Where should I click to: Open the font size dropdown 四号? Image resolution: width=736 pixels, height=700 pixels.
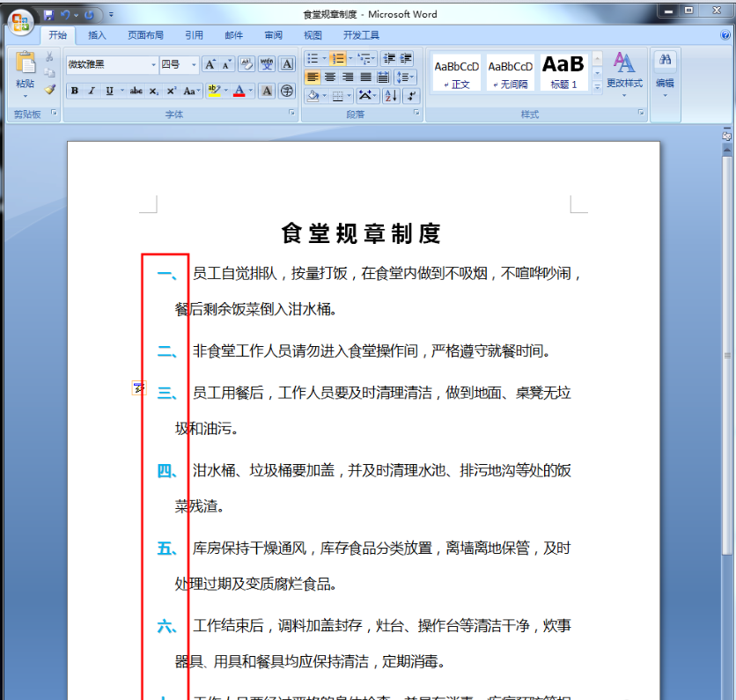[x=194, y=65]
